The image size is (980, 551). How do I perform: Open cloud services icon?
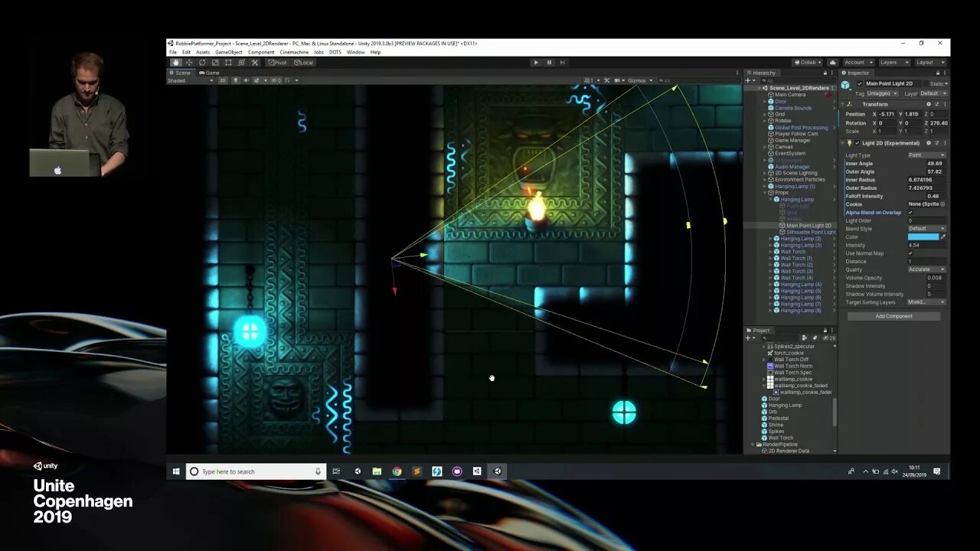point(833,63)
